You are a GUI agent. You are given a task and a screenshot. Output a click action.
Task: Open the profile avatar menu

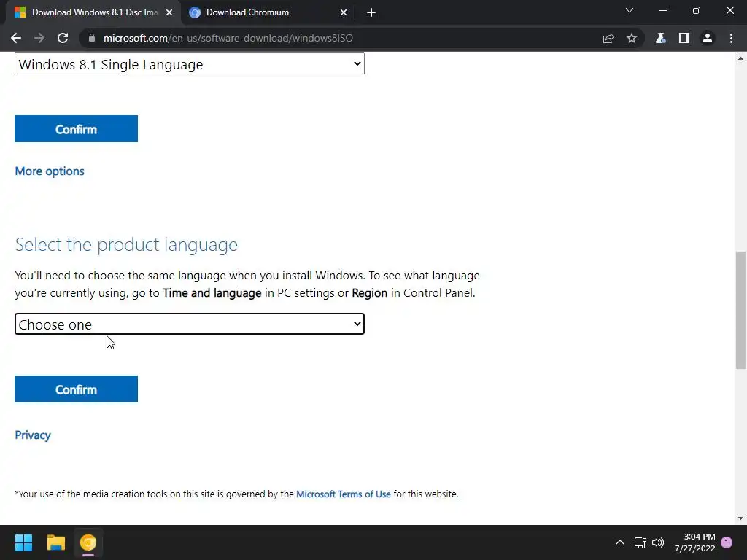(x=708, y=38)
